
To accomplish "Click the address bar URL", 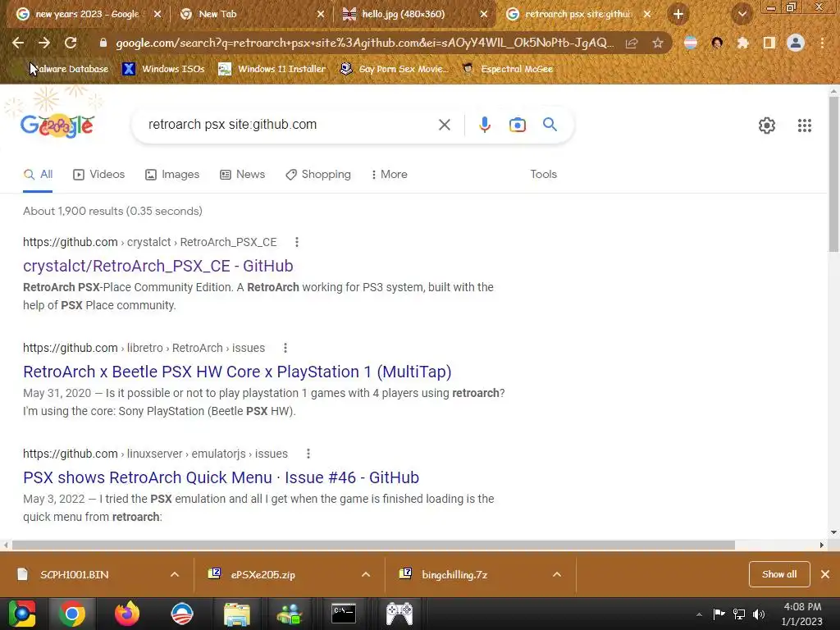I will click(364, 43).
